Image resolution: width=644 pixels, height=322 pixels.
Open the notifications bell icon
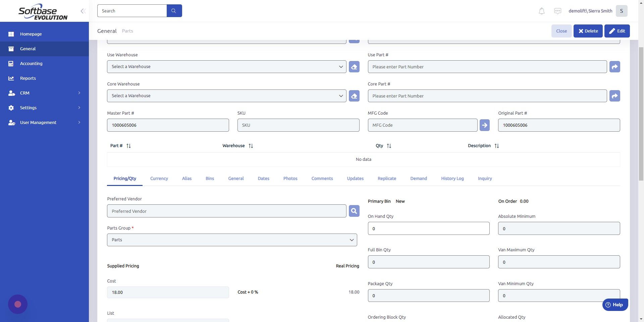coord(541,11)
